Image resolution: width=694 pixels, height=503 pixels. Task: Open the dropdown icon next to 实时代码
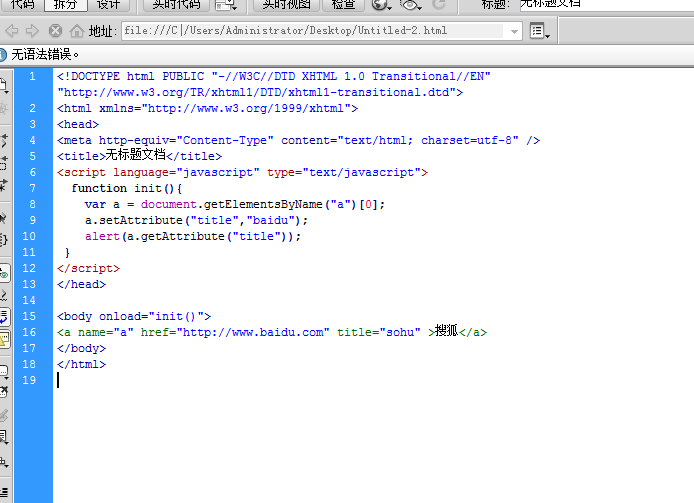click(226, 4)
